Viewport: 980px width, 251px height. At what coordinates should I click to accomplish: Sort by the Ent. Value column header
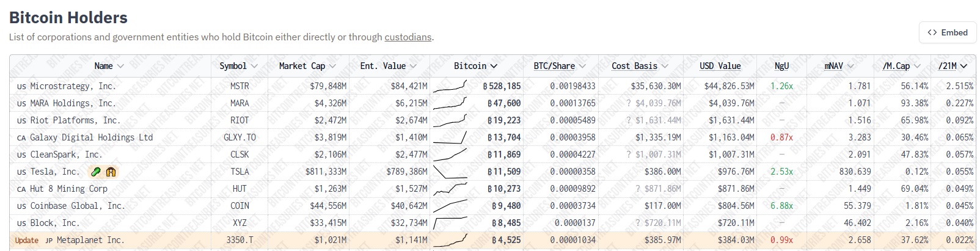coord(388,66)
